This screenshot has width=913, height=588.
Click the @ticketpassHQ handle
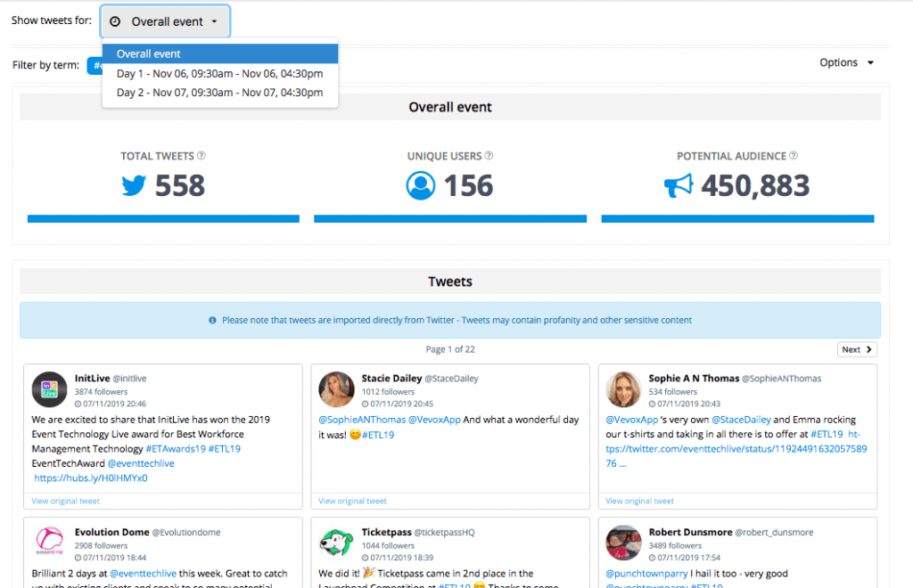444,532
